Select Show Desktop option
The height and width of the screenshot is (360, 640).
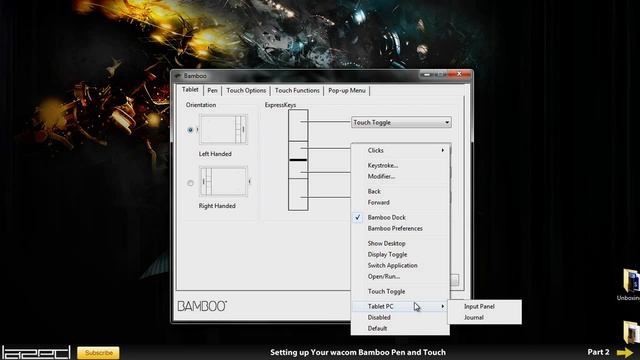coord(400,243)
